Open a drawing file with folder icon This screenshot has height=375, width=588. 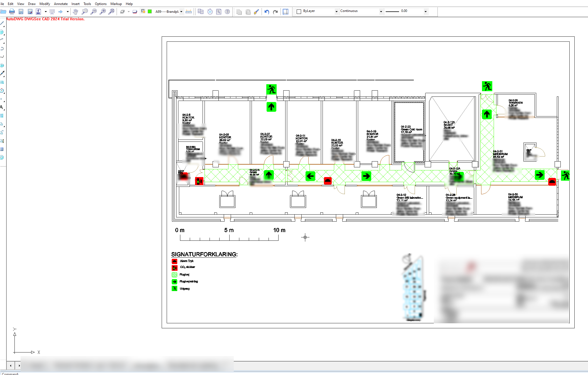[3, 12]
